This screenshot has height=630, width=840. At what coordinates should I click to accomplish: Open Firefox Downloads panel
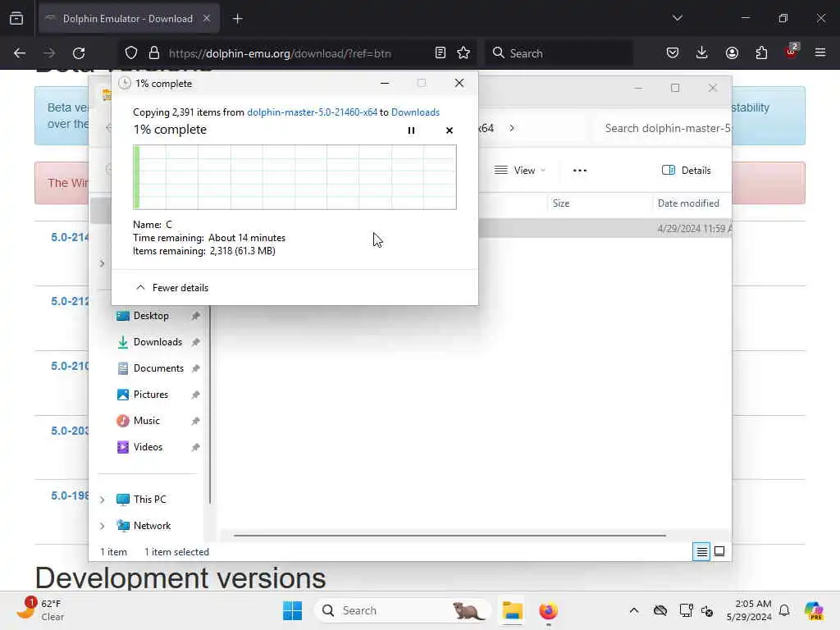tap(702, 53)
